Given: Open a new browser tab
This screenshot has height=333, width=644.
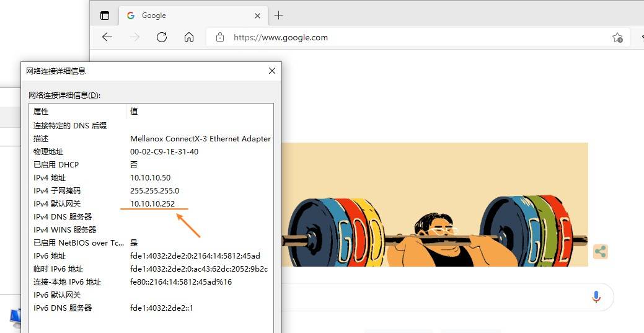Looking at the screenshot, I should click(x=278, y=16).
